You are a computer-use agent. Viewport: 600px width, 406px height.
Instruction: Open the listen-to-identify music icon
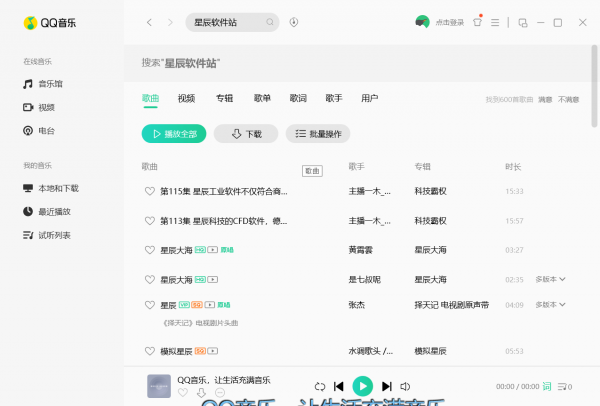[x=293, y=22]
